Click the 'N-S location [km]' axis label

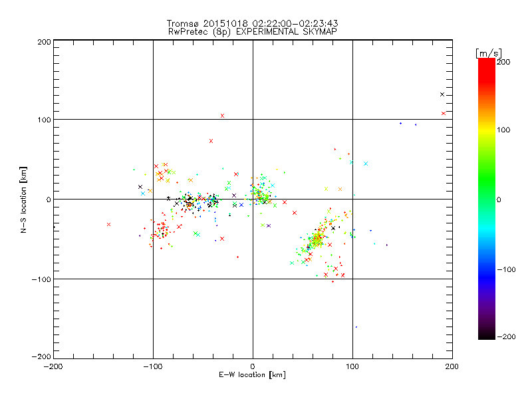pyautogui.click(x=23, y=199)
